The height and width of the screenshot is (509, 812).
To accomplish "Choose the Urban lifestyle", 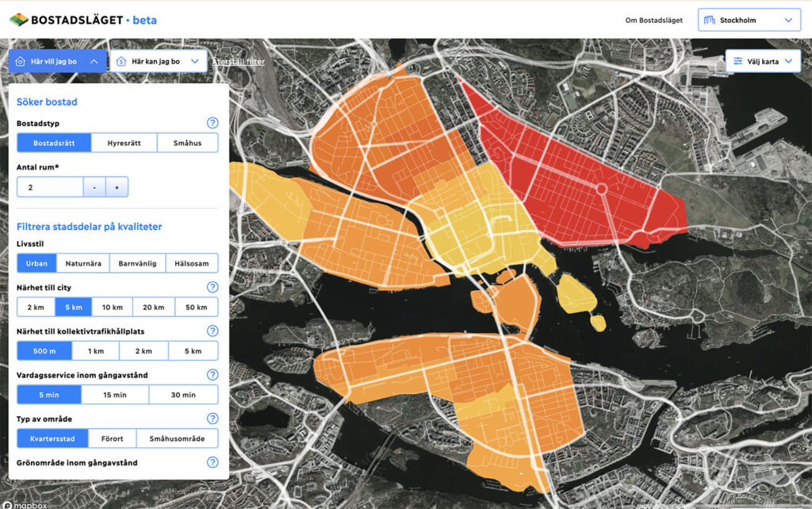I will [x=36, y=263].
